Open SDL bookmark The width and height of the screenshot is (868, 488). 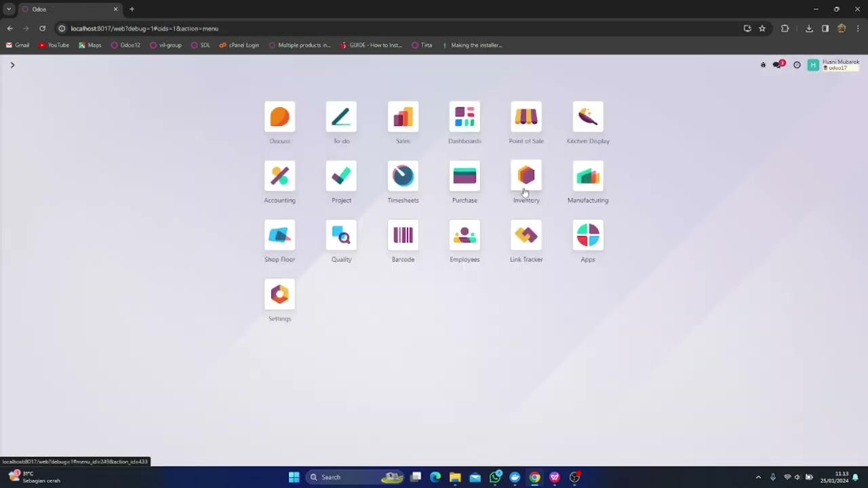(201, 45)
